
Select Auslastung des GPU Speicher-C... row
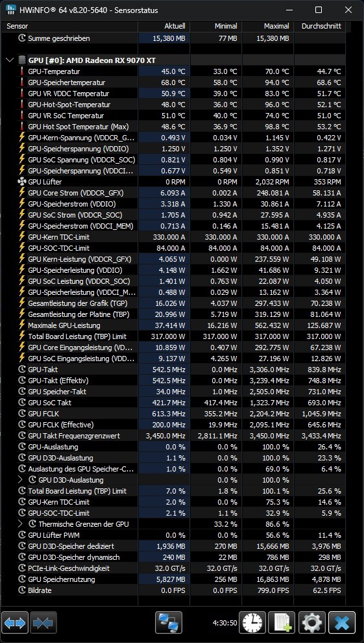(173, 469)
